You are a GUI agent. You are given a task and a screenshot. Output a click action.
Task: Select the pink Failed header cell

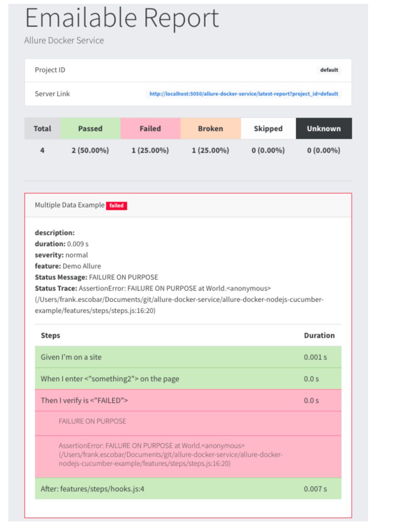[x=150, y=128]
